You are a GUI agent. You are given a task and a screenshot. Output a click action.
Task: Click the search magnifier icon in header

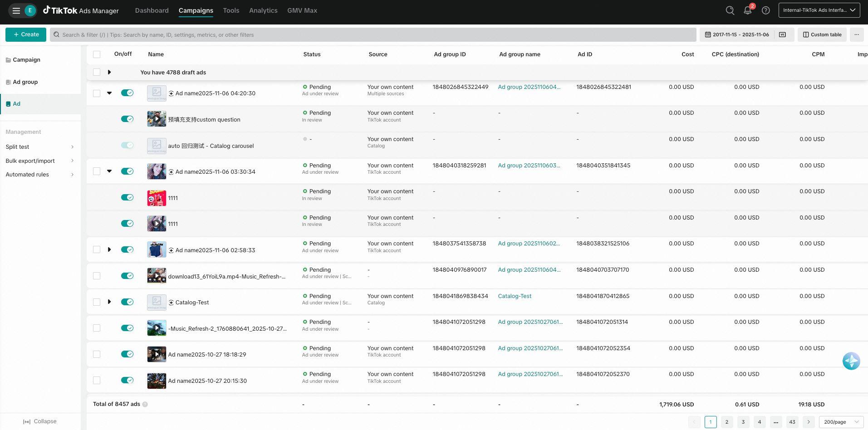coord(730,10)
